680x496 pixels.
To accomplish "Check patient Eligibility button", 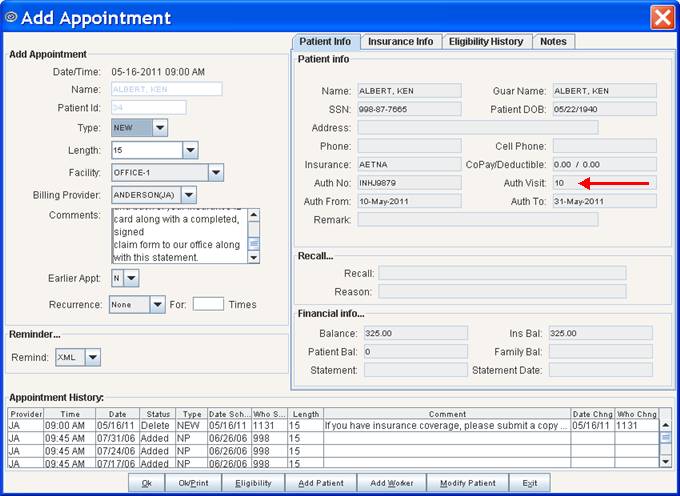I will tap(253, 483).
